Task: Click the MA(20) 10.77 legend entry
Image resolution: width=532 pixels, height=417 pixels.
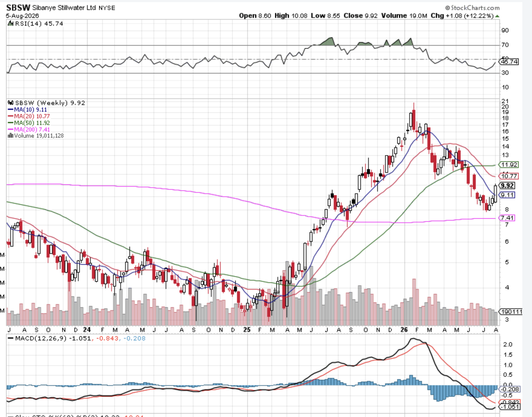Action: (32, 117)
